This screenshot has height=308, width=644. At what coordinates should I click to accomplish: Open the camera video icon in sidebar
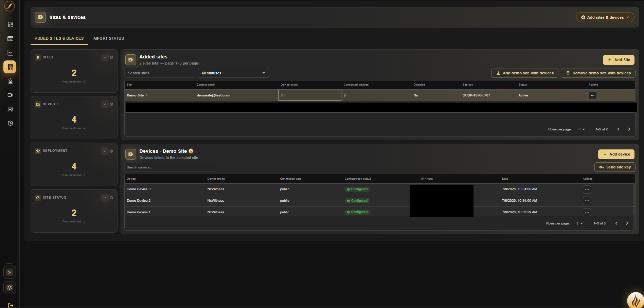click(x=11, y=95)
